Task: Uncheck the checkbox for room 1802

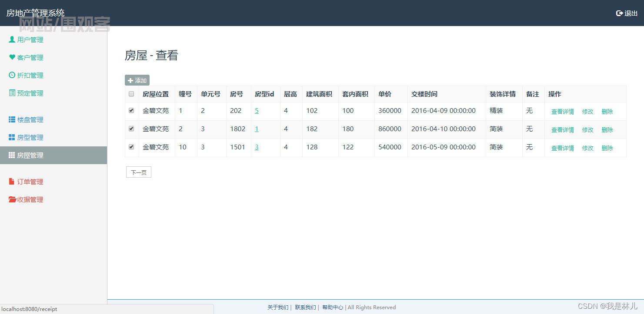Action: click(x=131, y=129)
